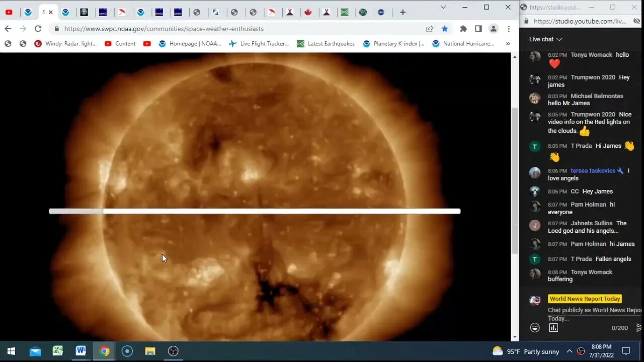Image resolution: width=644 pixels, height=362 pixels.
Task: Open the Windows Start menu
Action: click(11, 351)
